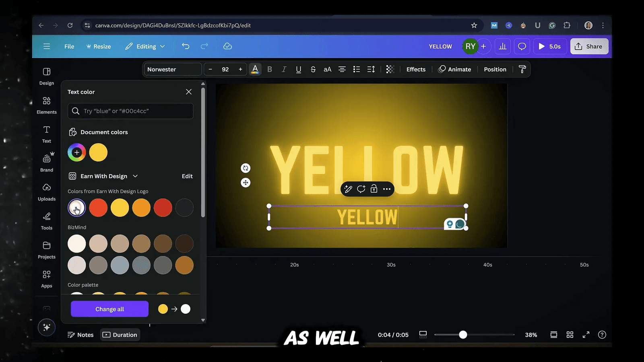
Task: Open the File menu
Action: click(69, 46)
